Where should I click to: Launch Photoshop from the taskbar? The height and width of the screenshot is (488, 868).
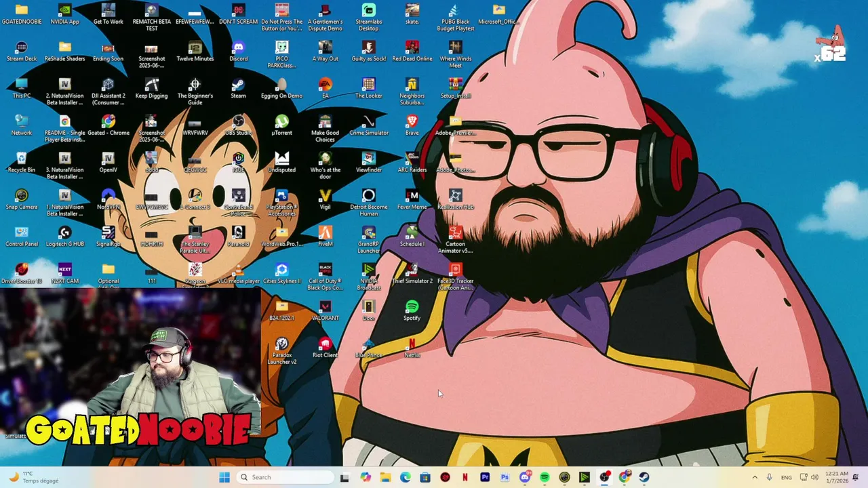click(505, 477)
